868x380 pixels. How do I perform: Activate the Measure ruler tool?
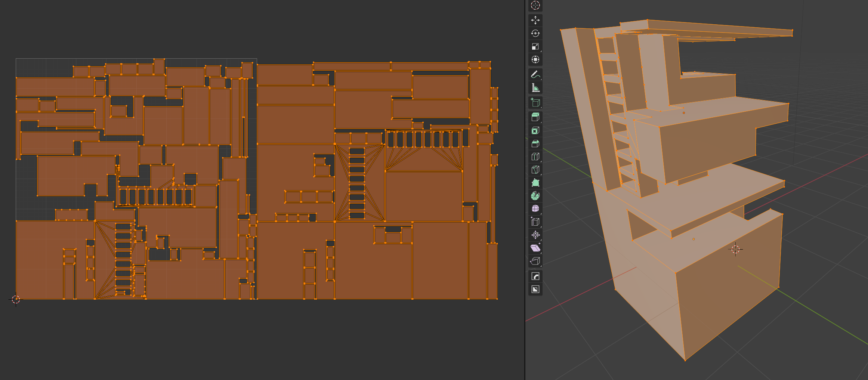[x=535, y=87]
